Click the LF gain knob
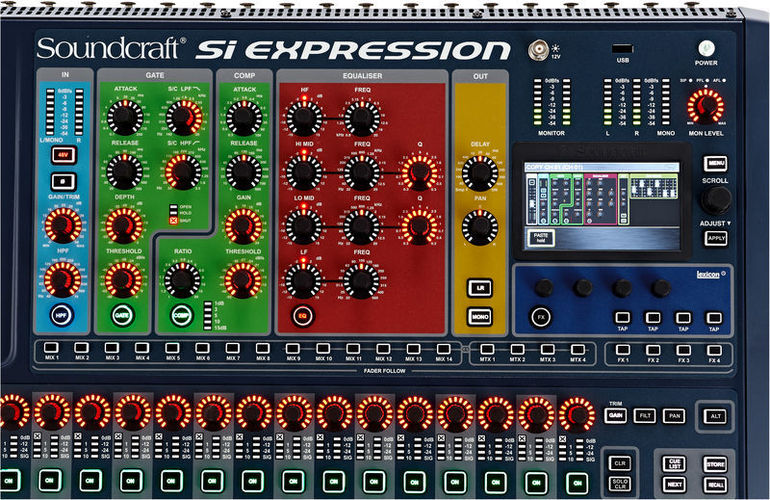Screen dimensions: 770x500 303,280
